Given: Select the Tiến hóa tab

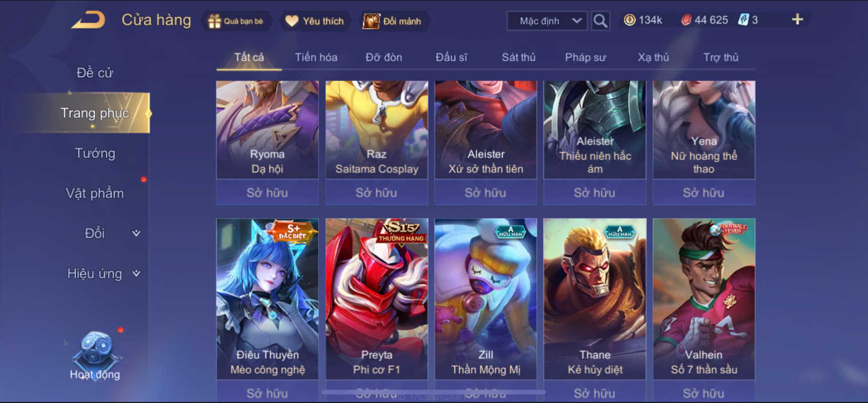Looking at the screenshot, I should pyautogui.click(x=316, y=57).
